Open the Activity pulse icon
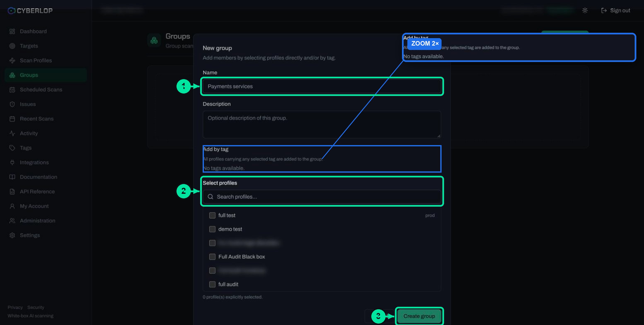Viewport: 644px width, 325px height. point(12,133)
